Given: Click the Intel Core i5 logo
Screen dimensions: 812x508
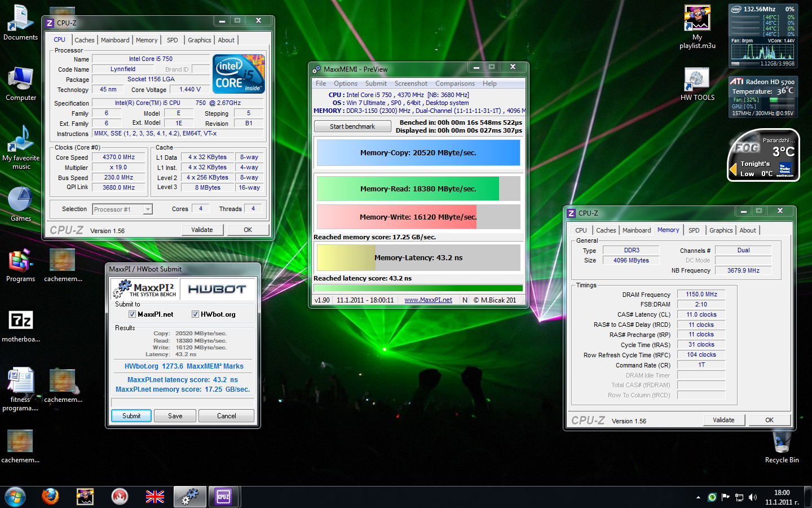Looking at the screenshot, I should pyautogui.click(x=239, y=74).
